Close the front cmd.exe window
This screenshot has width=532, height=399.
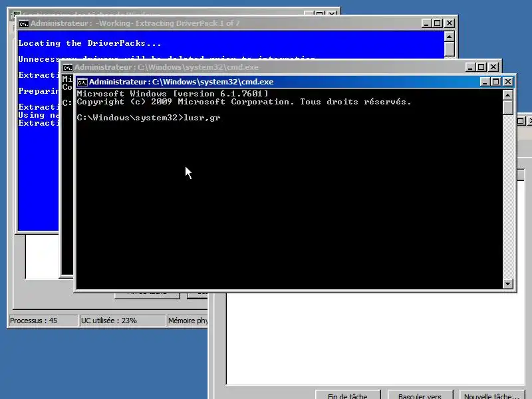507,82
